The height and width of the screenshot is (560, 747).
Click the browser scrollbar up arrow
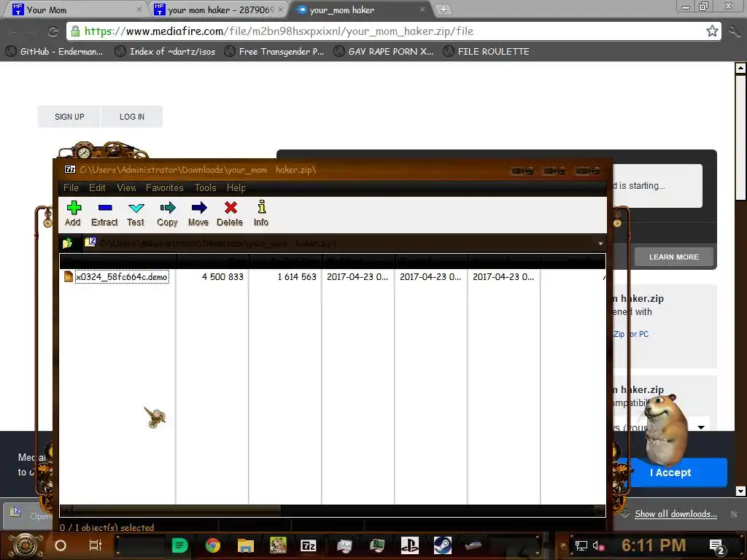pos(740,68)
